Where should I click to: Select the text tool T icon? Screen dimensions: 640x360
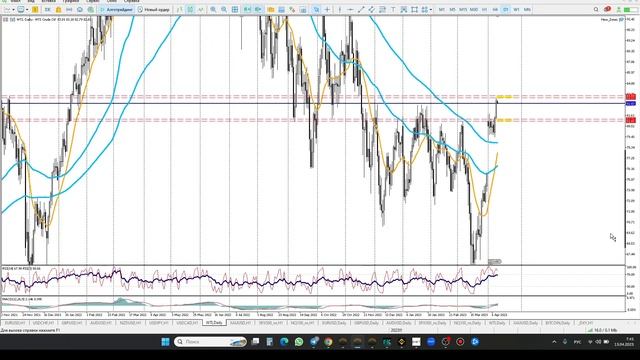pyautogui.click(x=393, y=9)
